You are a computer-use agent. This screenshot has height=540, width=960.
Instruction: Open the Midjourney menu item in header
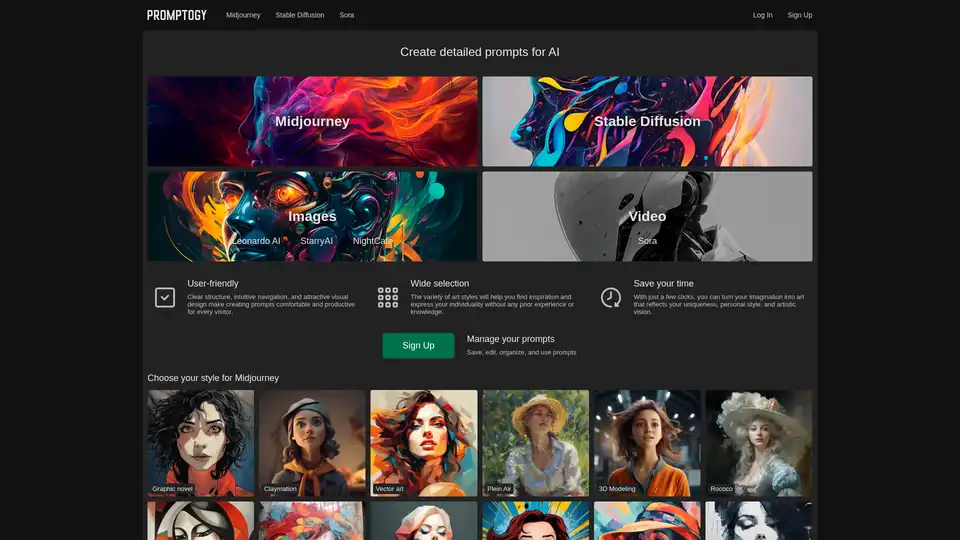[243, 15]
